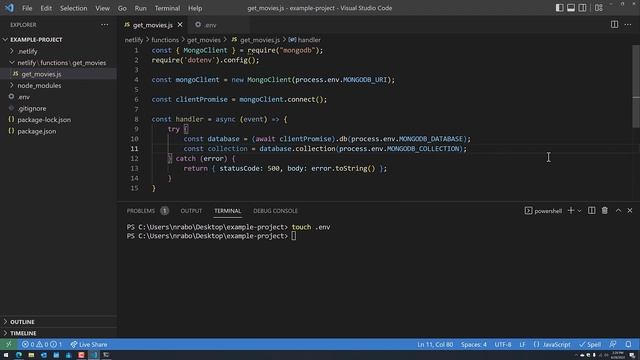Screen dimensions: 640x360
Task: Split the terminal
Action: coord(591,211)
